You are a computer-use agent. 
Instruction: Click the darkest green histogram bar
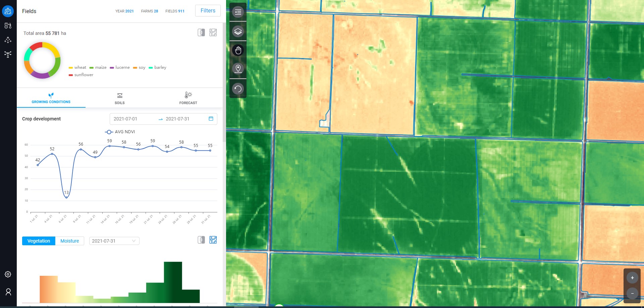tap(191, 296)
